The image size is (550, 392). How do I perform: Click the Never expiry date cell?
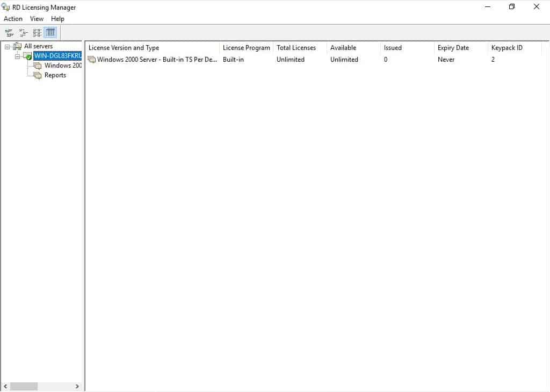pos(446,60)
